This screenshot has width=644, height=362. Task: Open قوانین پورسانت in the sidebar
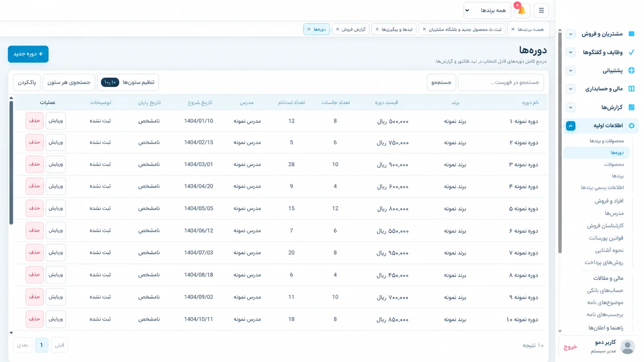tap(606, 238)
